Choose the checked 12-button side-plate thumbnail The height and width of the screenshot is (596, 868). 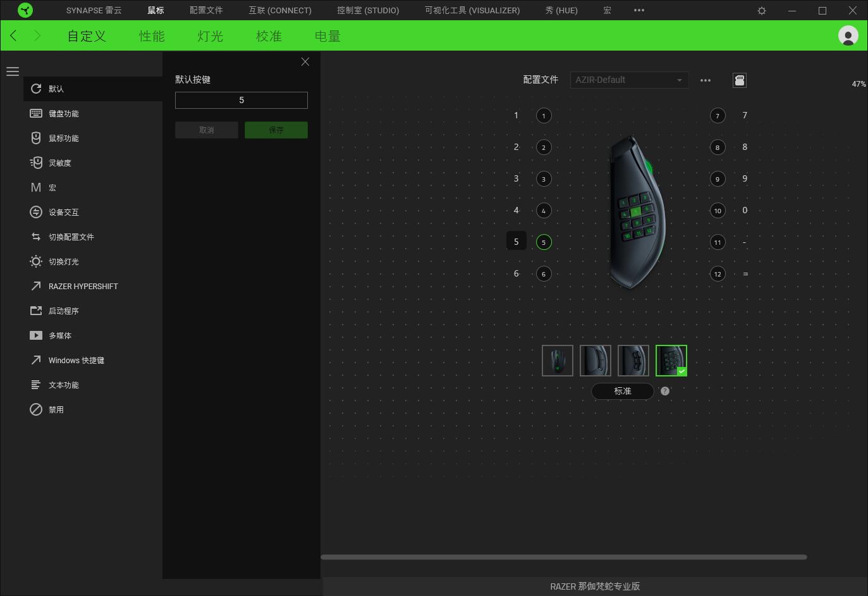(x=671, y=361)
